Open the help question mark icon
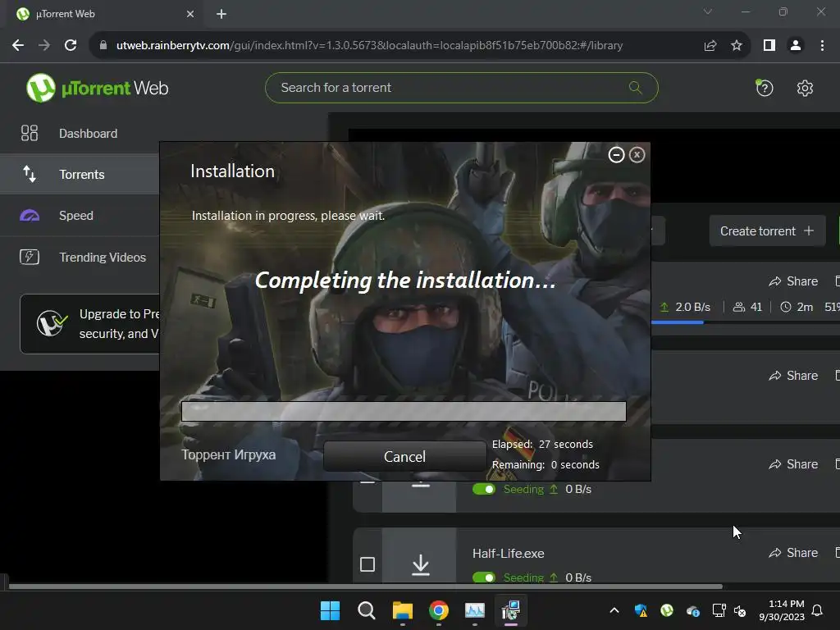Image resolution: width=840 pixels, height=630 pixels. pos(765,88)
